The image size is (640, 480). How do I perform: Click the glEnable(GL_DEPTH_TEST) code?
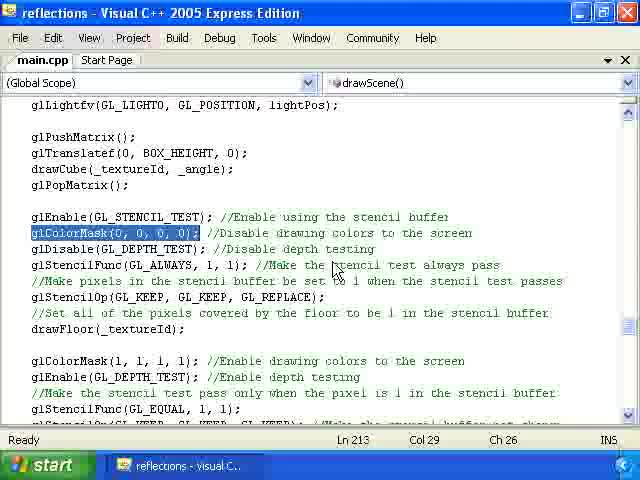click(x=115, y=377)
